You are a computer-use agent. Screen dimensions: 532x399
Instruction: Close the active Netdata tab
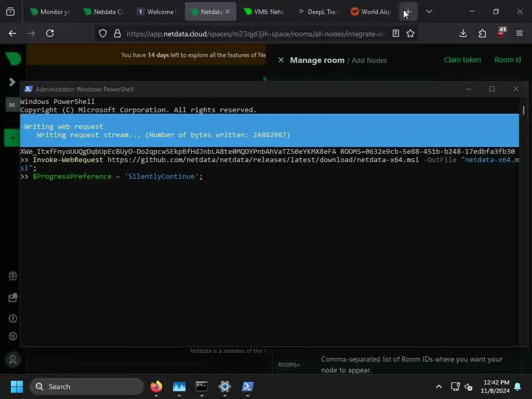(228, 11)
